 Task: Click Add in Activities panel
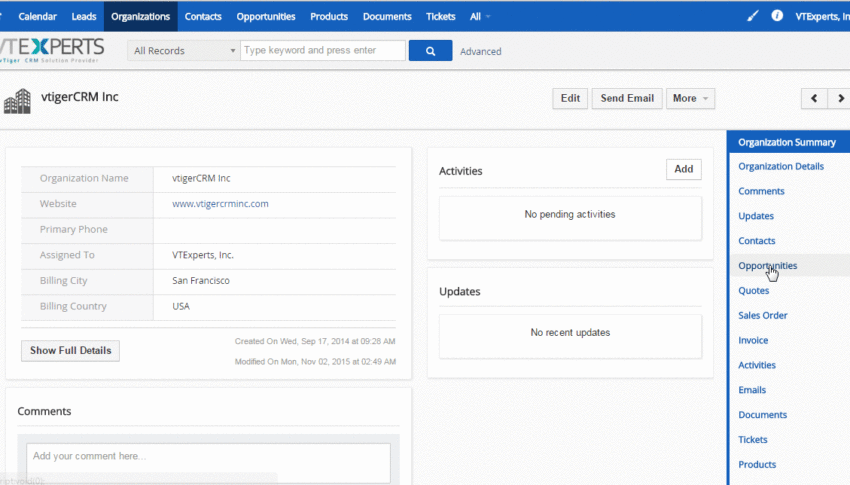pos(684,169)
